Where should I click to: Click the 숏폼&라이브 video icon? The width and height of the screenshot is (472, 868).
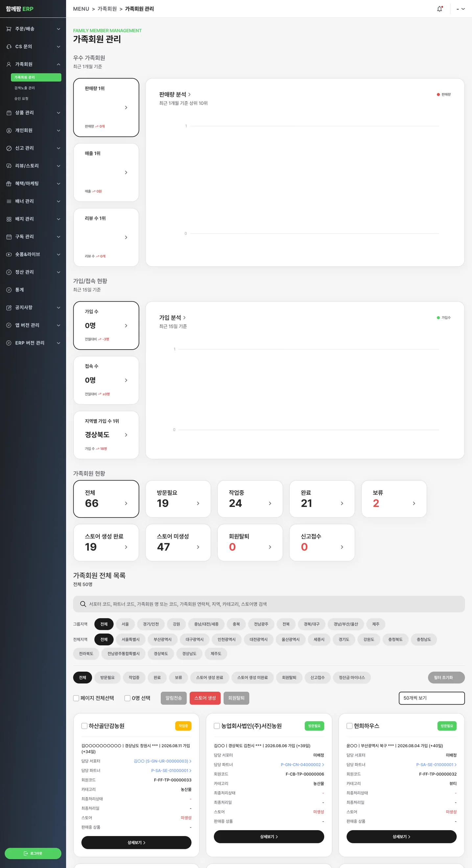click(x=9, y=254)
